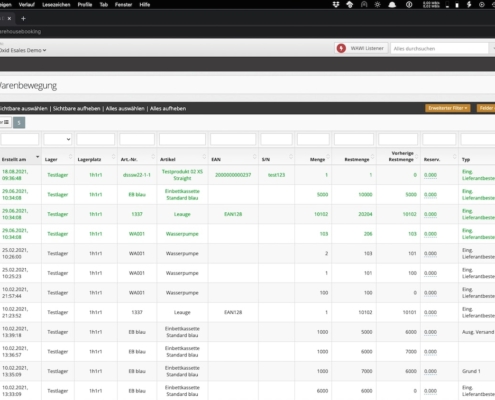Click the list view icon button
This screenshot has height=400, width=495.
6,122
